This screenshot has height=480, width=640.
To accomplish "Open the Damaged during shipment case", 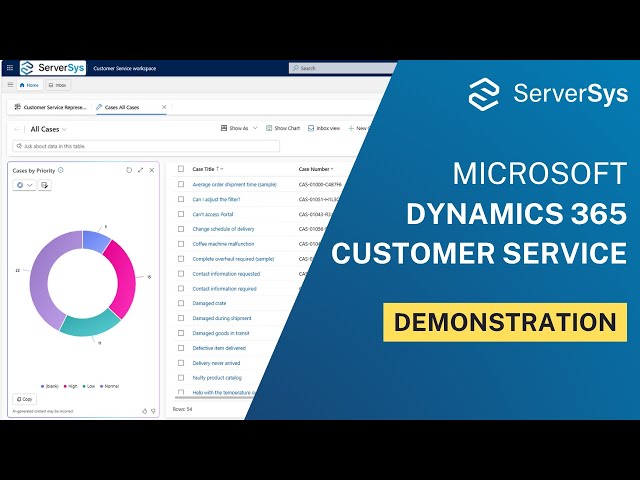I will [222, 318].
